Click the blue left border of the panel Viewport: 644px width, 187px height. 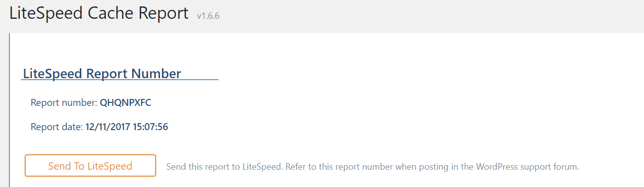tap(9, 110)
